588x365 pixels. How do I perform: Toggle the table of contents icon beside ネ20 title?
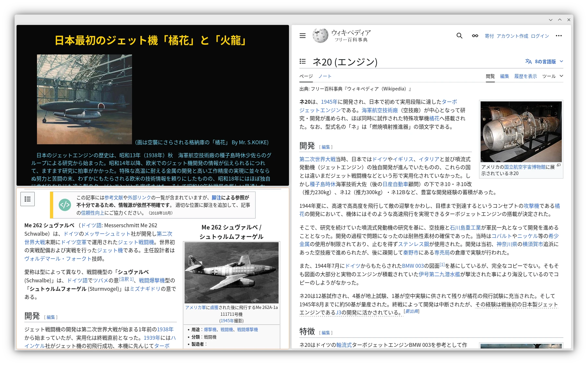303,61
